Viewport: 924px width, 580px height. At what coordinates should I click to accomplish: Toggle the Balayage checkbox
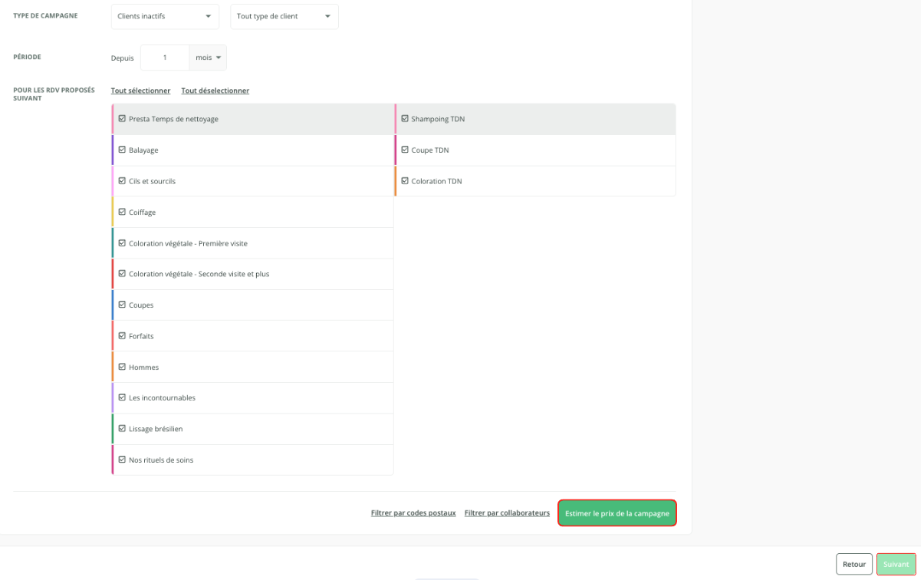click(122, 150)
